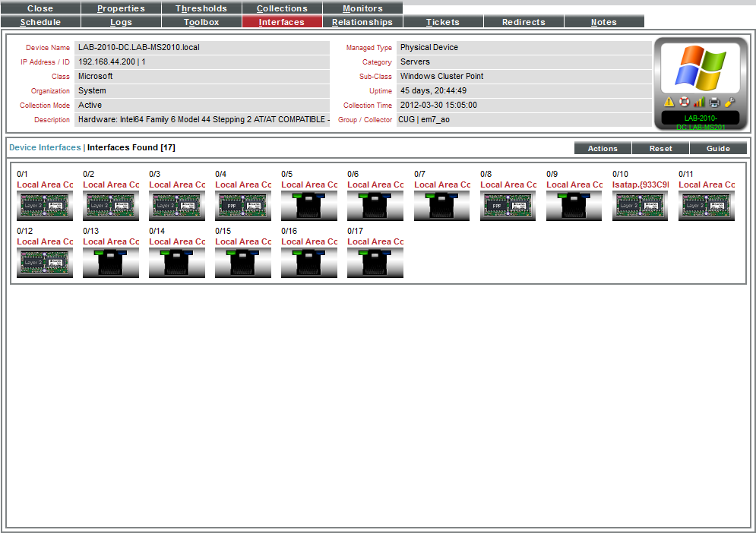Switch to the Relationships tab
The image size is (756, 533).
point(362,22)
